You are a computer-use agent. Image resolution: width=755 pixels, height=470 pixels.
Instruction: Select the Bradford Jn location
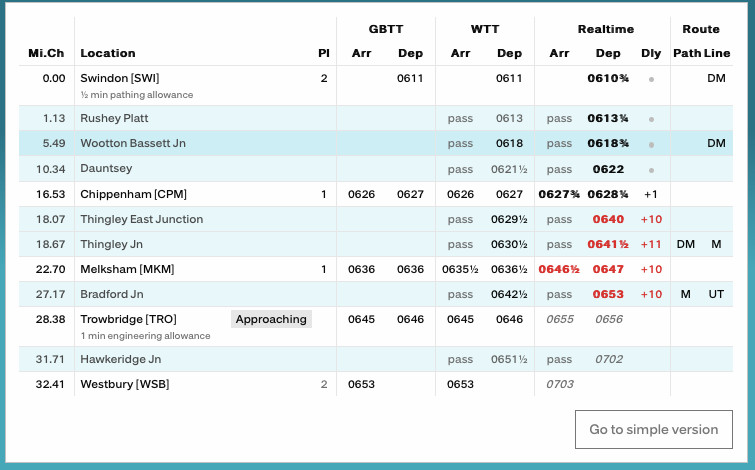[x=112, y=294]
